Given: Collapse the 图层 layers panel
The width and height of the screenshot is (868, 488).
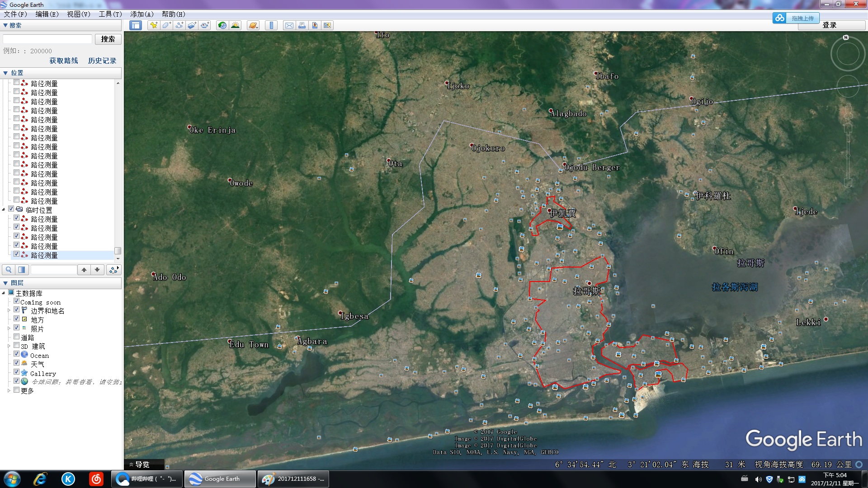Looking at the screenshot, I should [61, 283].
